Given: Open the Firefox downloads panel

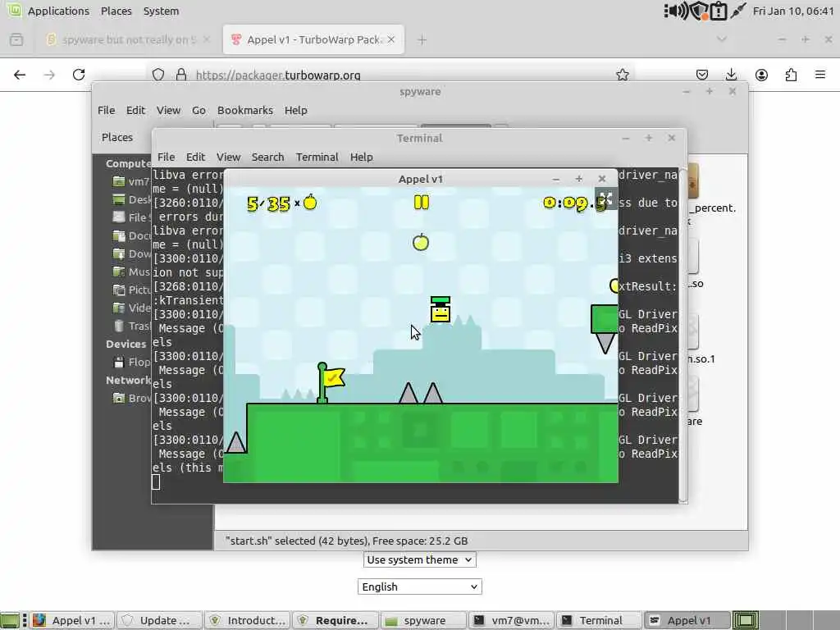Looking at the screenshot, I should click(x=731, y=75).
